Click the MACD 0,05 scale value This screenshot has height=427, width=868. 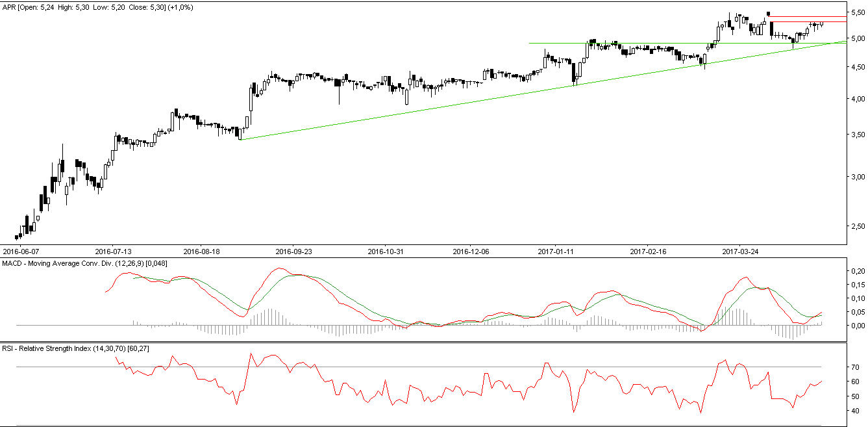(857, 312)
